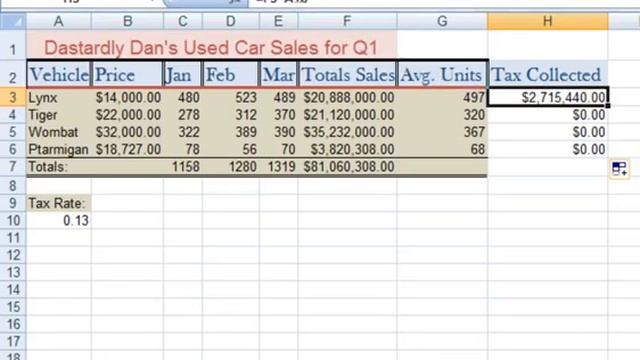640x360 pixels.
Task: Click the Jan header cell
Action: tap(183, 74)
